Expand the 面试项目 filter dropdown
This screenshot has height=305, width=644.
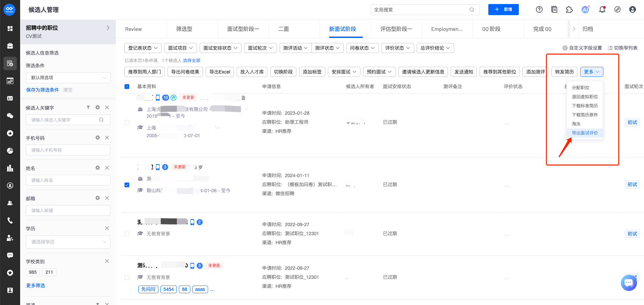click(x=181, y=48)
